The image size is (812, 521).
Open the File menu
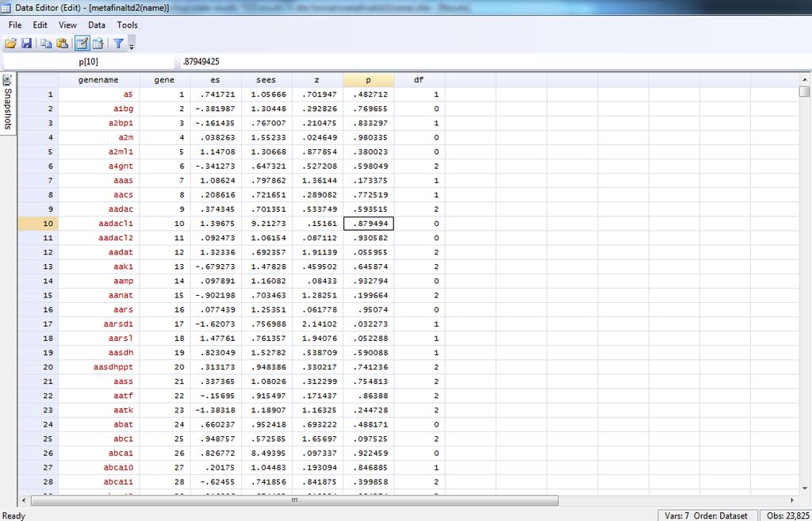pos(15,25)
